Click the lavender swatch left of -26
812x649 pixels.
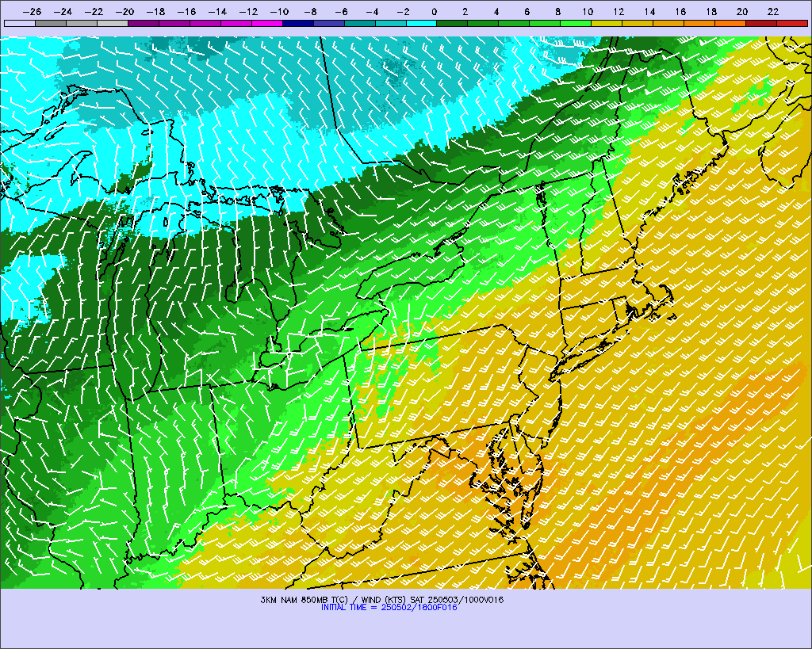coord(20,23)
